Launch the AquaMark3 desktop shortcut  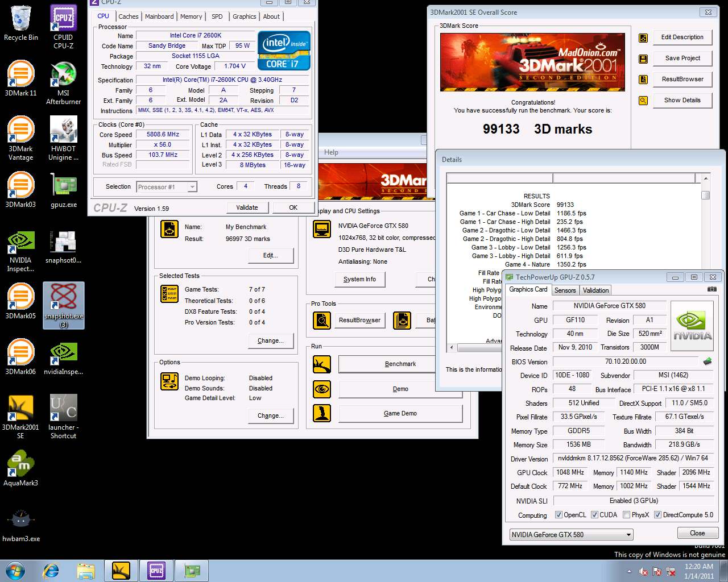tap(21, 468)
